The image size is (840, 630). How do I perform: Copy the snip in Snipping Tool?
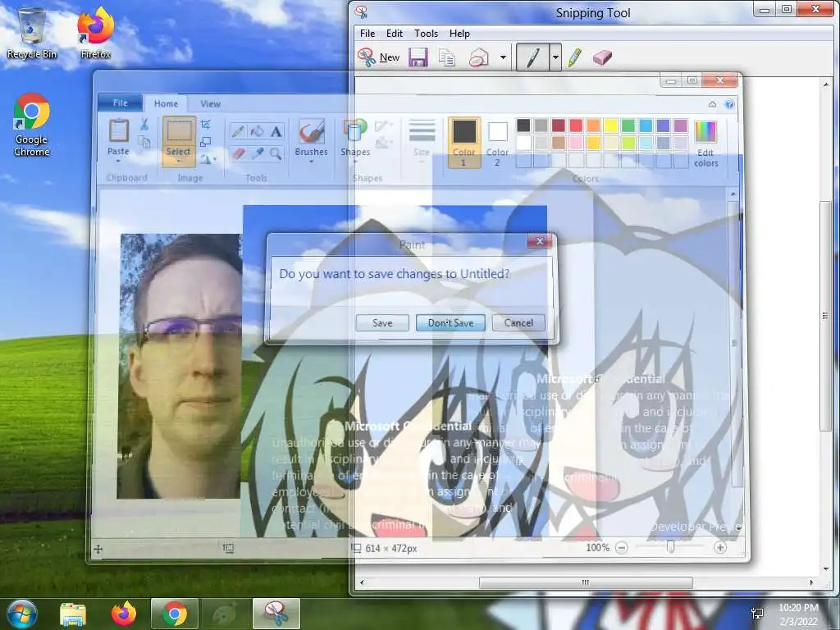447,57
